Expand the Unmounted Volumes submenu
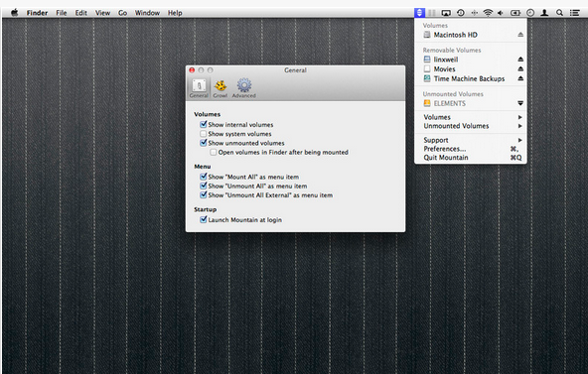 [471, 126]
